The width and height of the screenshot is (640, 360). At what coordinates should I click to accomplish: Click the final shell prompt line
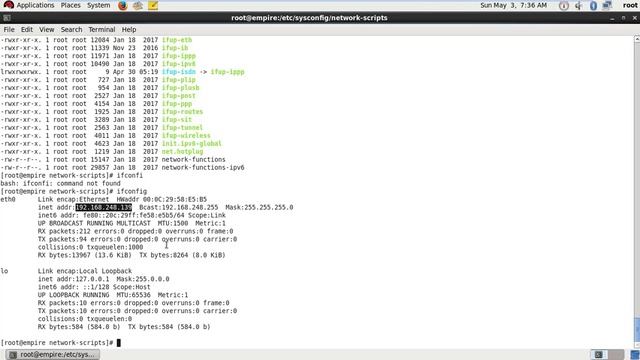pyautogui.click(x=60, y=343)
